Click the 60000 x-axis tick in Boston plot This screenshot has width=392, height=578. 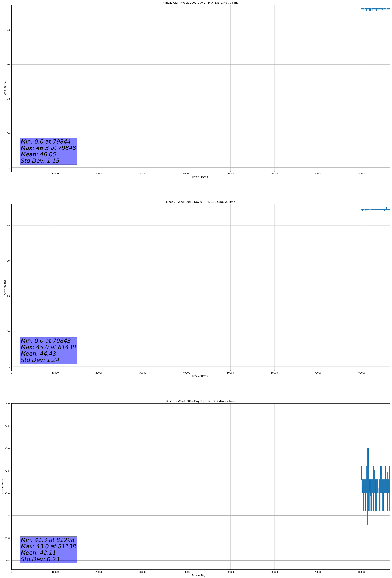(x=274, y=572)
